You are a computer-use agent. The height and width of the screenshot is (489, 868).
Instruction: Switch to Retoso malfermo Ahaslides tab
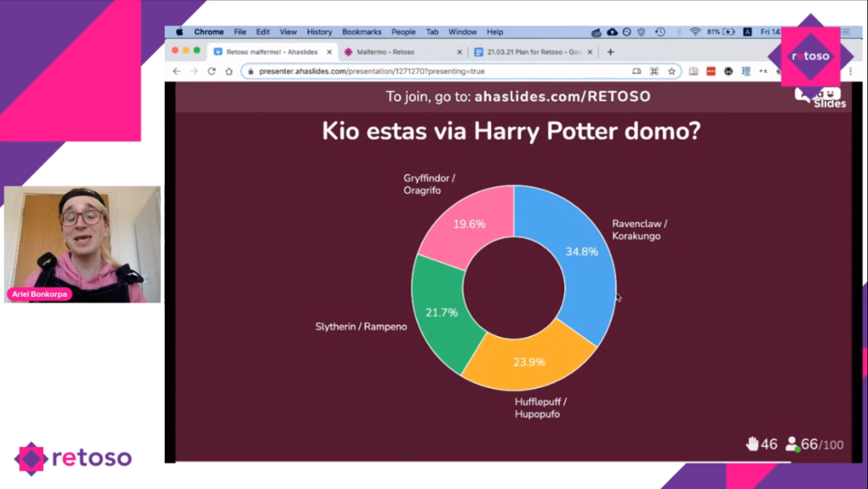coord(272,52)
